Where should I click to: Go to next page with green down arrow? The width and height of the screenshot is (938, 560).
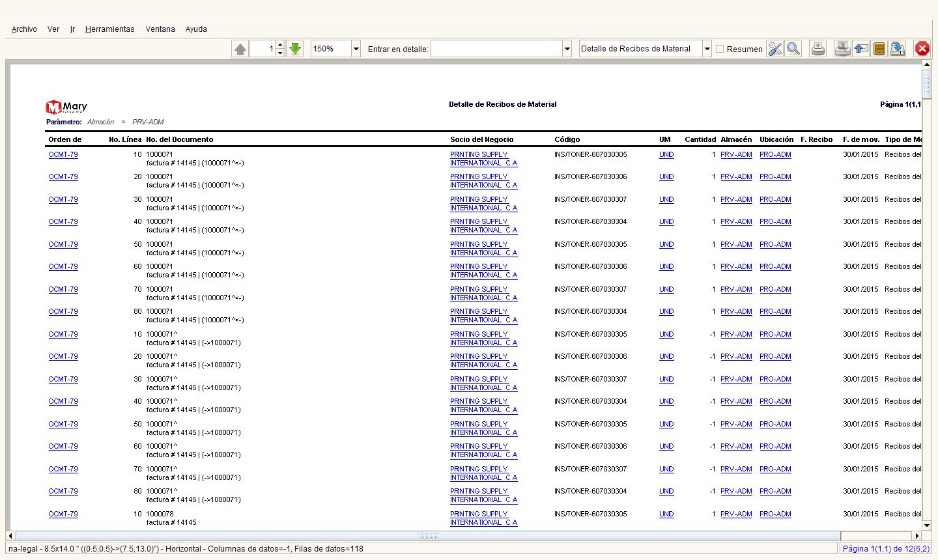295,49
